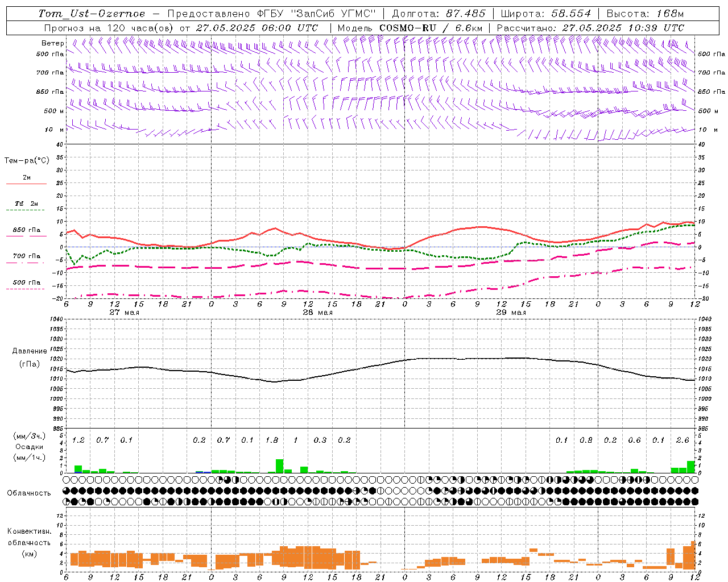Click the (мм/1ч.) unit label
This screenshot has width=728, height=582.
pos(30,458)
